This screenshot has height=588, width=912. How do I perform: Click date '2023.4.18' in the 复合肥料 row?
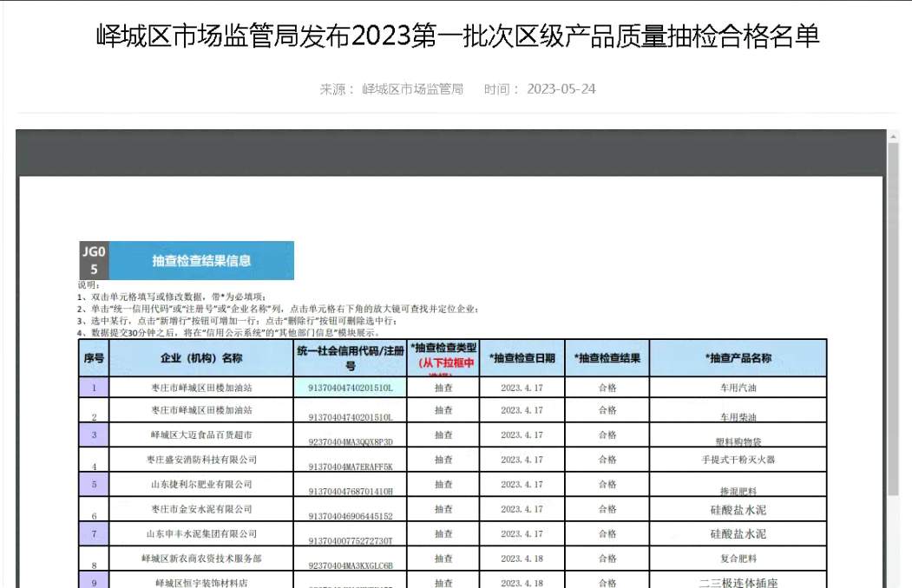coord(522,559)
